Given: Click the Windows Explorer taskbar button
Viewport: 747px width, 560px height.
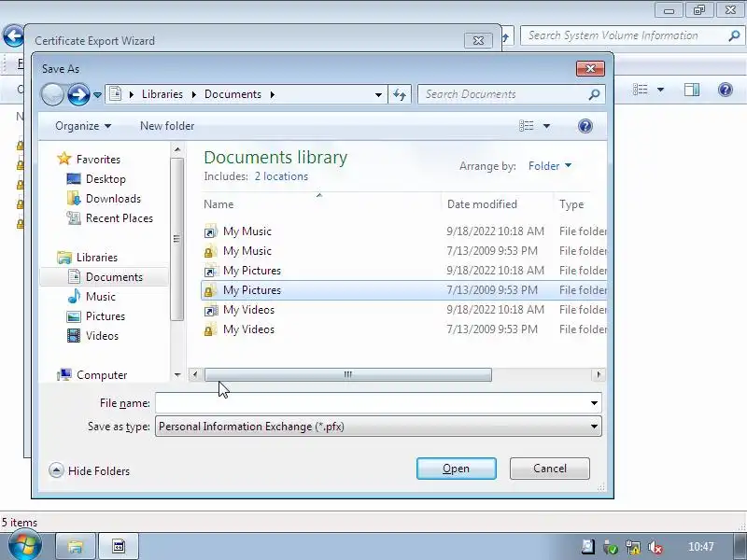Looking at the screenshot, I should (x=76, y=546).
